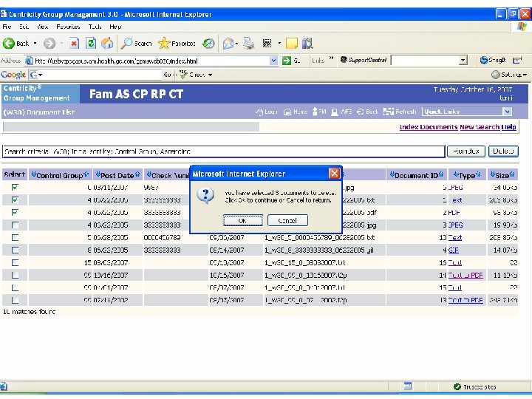The width and height of the screenshot is (532, 399).
Task: Open the New Search link
Action: tap(480, 127)
